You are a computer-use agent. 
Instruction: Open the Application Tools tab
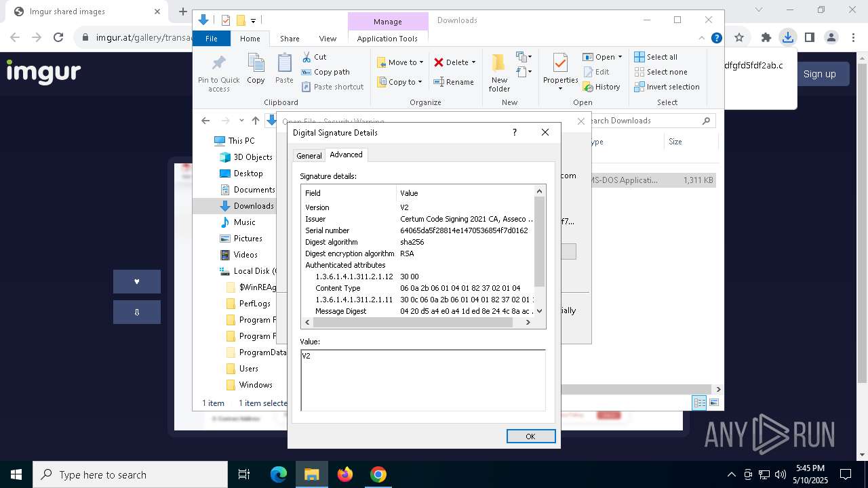pyautogui.click(x=387, y=39)
